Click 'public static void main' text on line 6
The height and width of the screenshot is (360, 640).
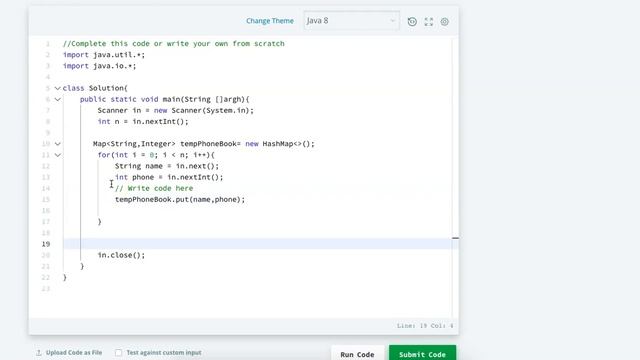coord(129,99)
